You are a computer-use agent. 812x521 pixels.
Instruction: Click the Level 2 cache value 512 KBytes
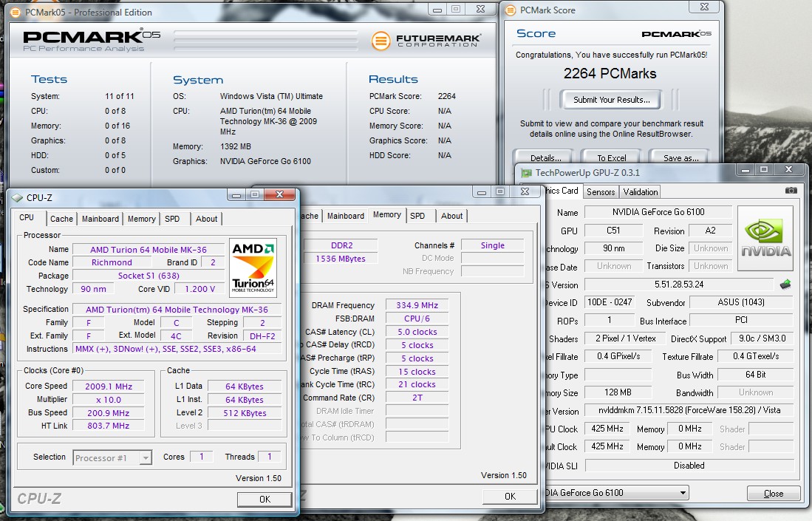point(245,413)
